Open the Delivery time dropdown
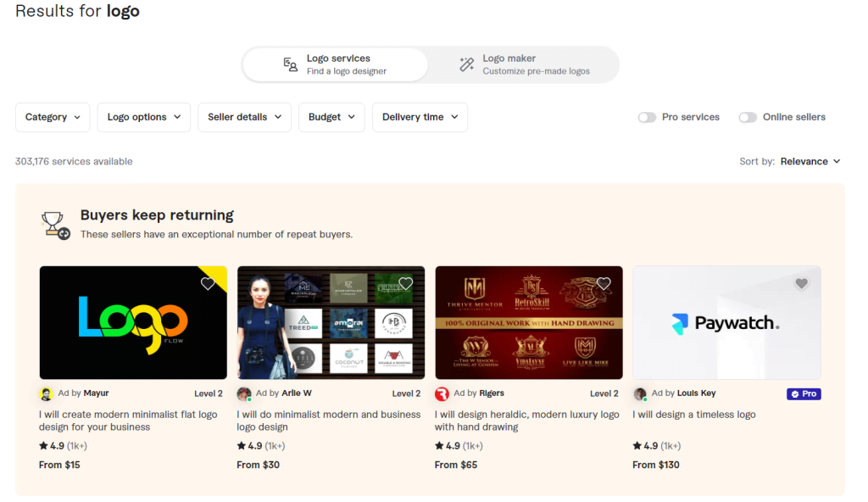868x502 pixels. [x=420, y=118]
